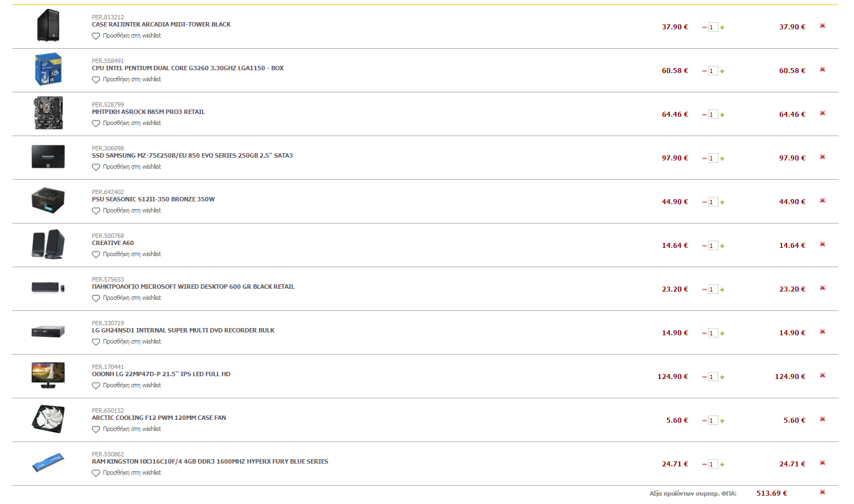This screenshot has width=854, height=504.
Task: Open Raijintek Arcadia case product thumbnail
Action: [x=48, y=25]
